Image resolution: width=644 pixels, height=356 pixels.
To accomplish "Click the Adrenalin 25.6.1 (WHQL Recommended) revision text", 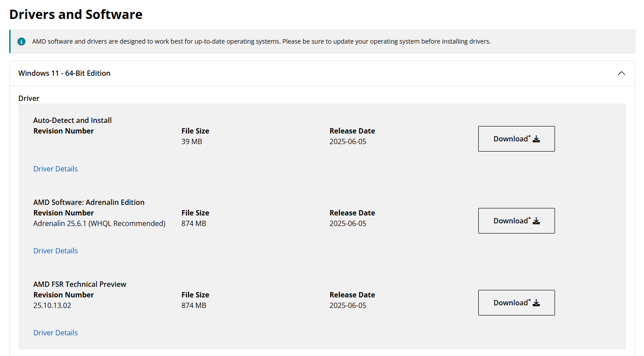I will tap(99, 223).
